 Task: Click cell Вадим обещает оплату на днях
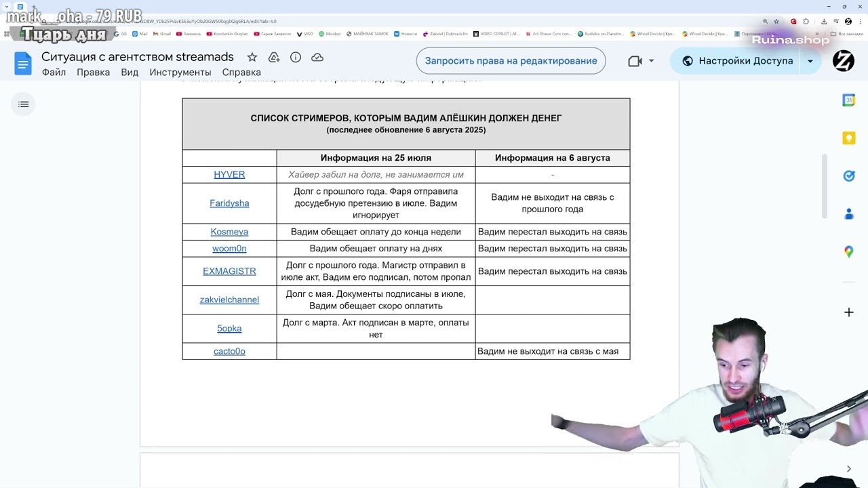click(x=376, y=249)
